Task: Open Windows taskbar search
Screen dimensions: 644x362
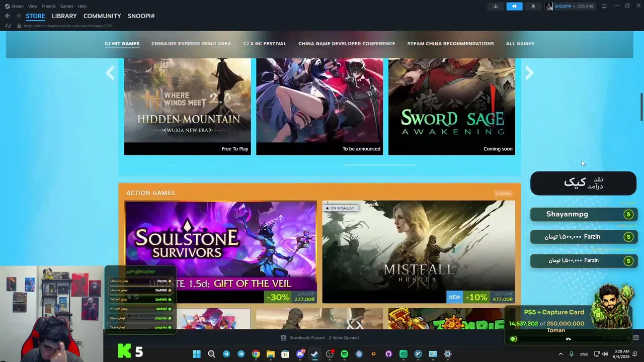Action: click(x=211, y=354)
